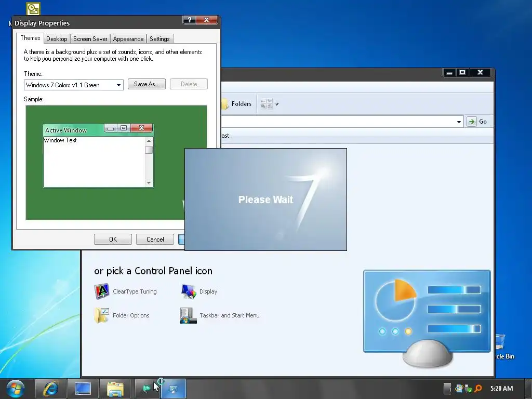Launch Internet Explorer from the taskbar
Viewport: 532px width, 399px height.
[x=50, y=389]
